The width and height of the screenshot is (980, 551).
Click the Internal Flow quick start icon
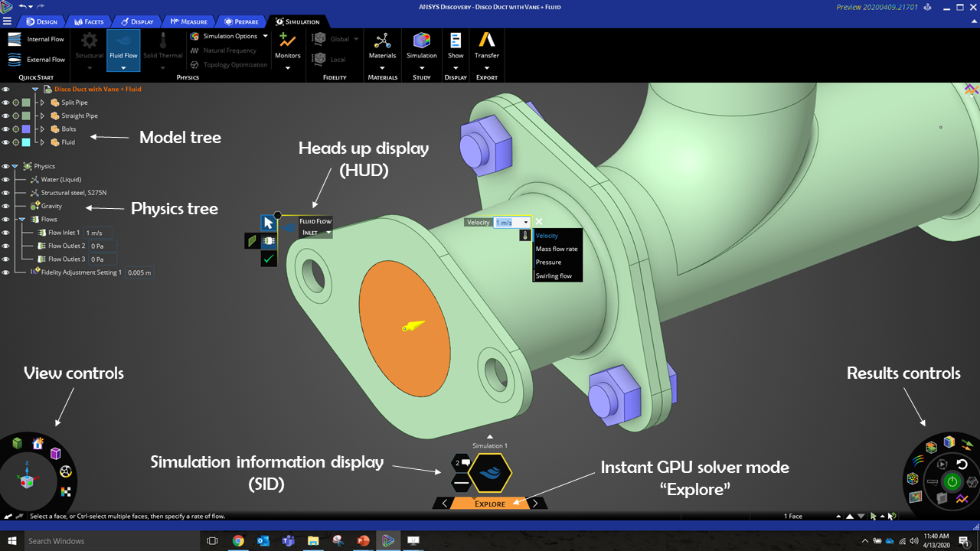coord(15,39)
